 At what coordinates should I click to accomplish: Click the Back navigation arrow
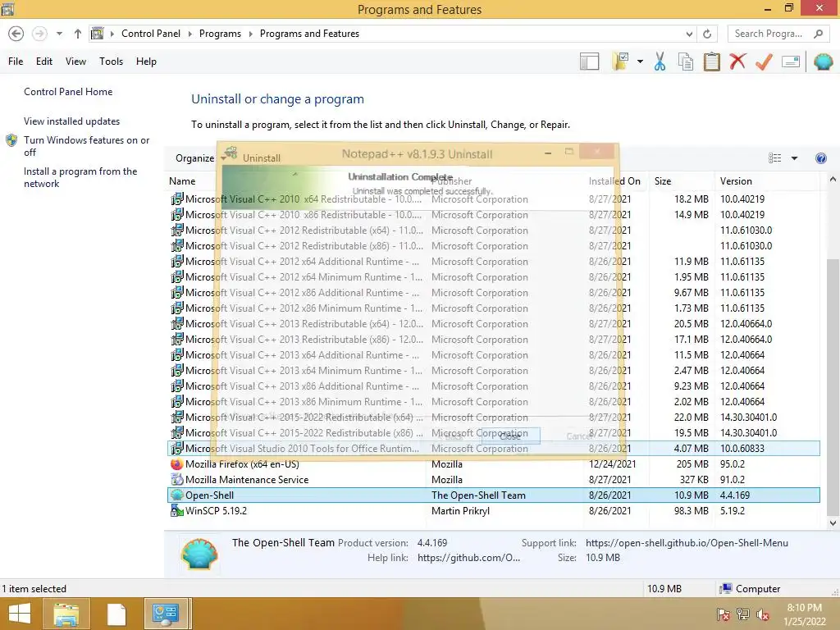point(16,34)
